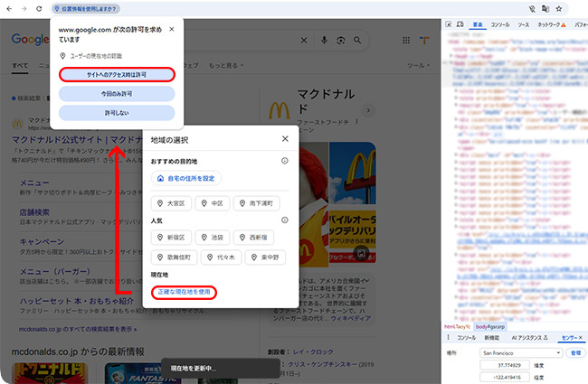
Task: Select the 中区 location chip
Action: click(x=213, y=203)
